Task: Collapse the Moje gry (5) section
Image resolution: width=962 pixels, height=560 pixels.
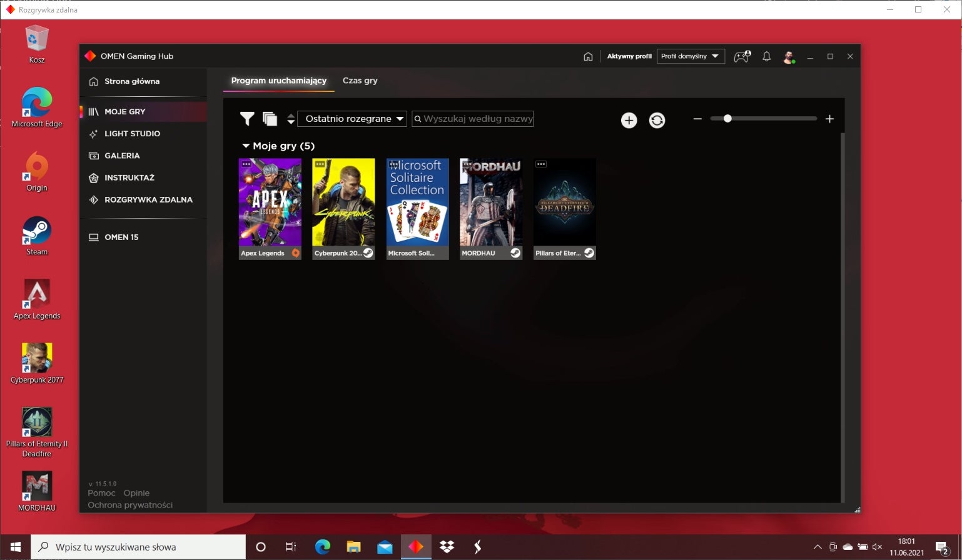Action: (246, 146)
